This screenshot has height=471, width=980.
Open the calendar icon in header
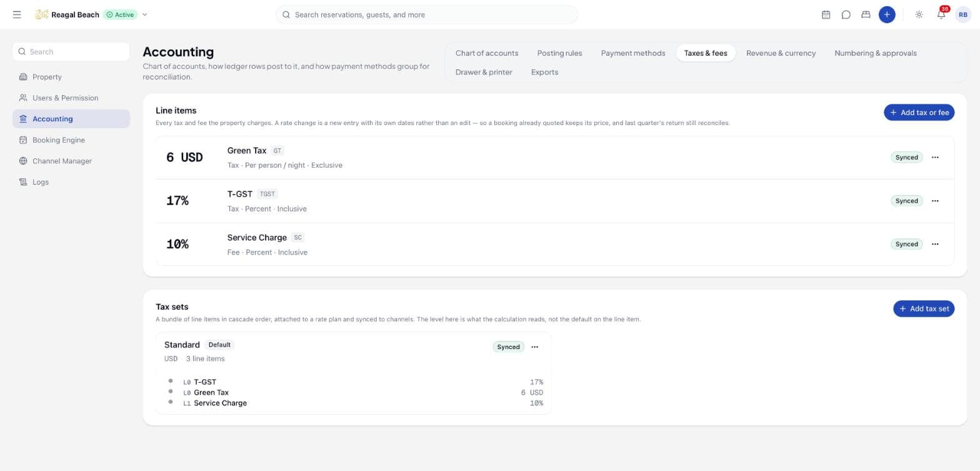point(826,14)
